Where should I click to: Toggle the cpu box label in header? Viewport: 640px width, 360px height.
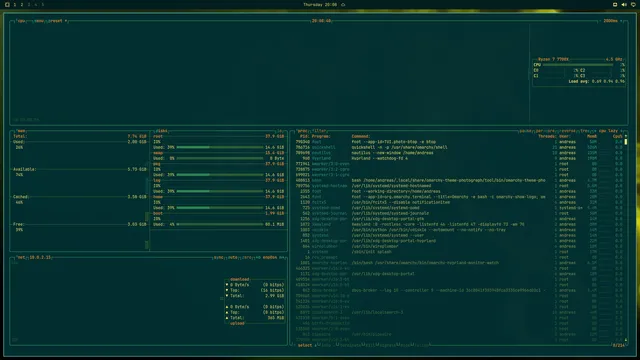[x=21, y=21]
